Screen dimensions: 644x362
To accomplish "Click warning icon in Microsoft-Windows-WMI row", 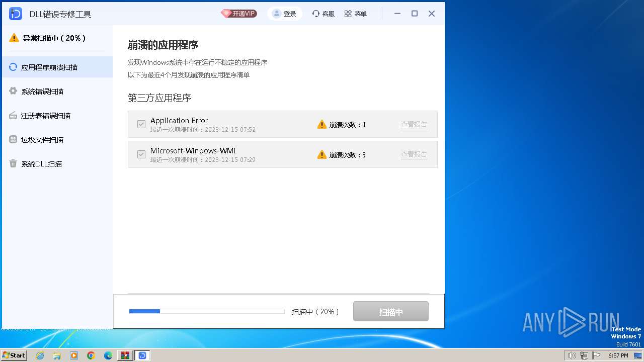I will [x=322, y=154].
